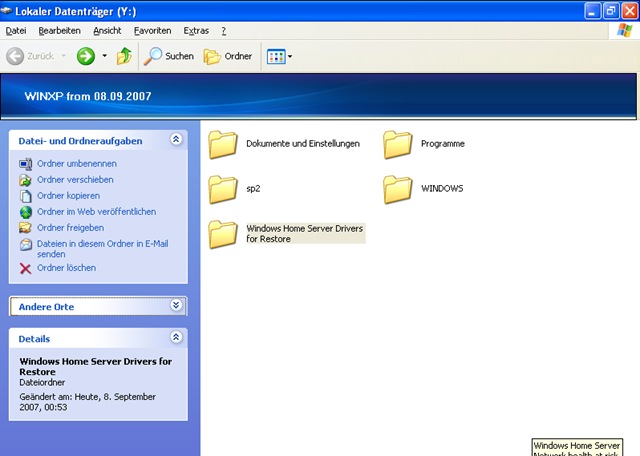Click the e-mail envelope icon in task pane

(x=26, y=244)
